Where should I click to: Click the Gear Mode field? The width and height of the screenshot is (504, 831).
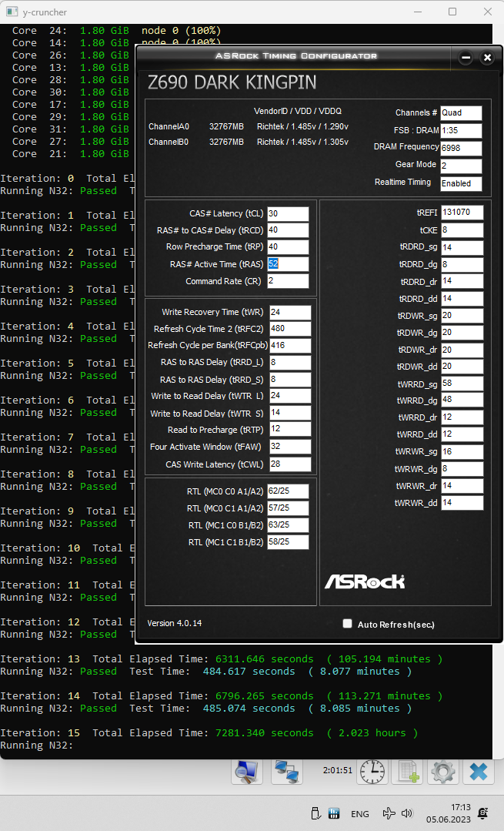pyautogui.click(x=461, y=166)
